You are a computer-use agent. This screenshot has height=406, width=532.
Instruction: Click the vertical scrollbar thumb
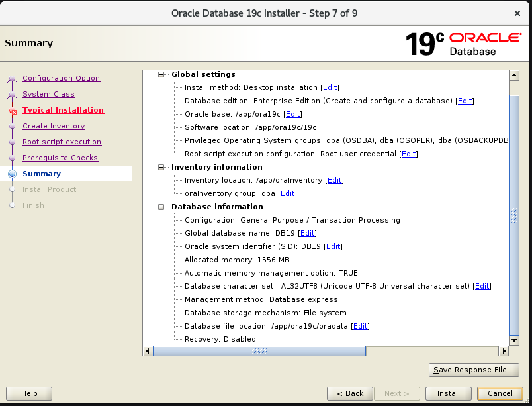click(514, 215)
